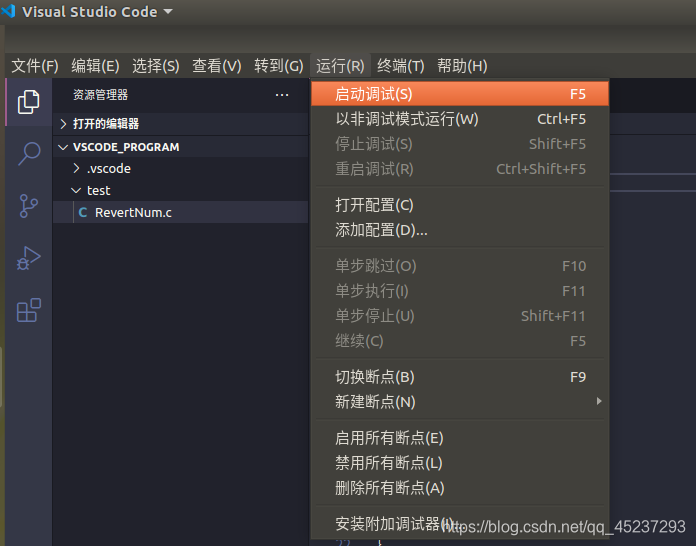Open the 编辑(E) menu
Viewport: 696px width, 546px height.
pos(95,66)
